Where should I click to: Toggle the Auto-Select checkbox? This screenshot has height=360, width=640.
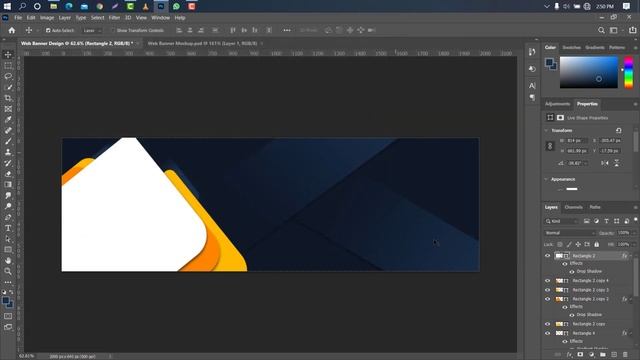[48, 30]
